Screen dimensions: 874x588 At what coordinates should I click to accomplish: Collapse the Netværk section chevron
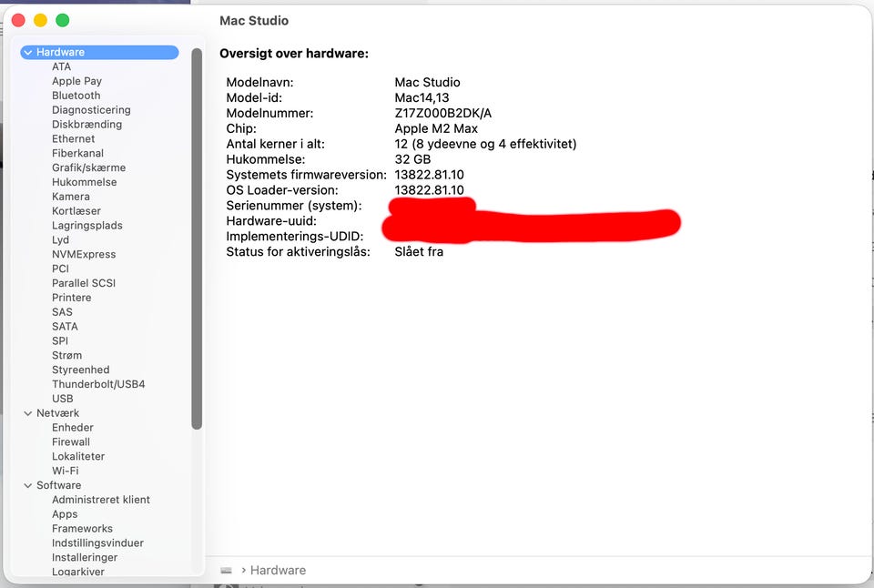[28, 413]
